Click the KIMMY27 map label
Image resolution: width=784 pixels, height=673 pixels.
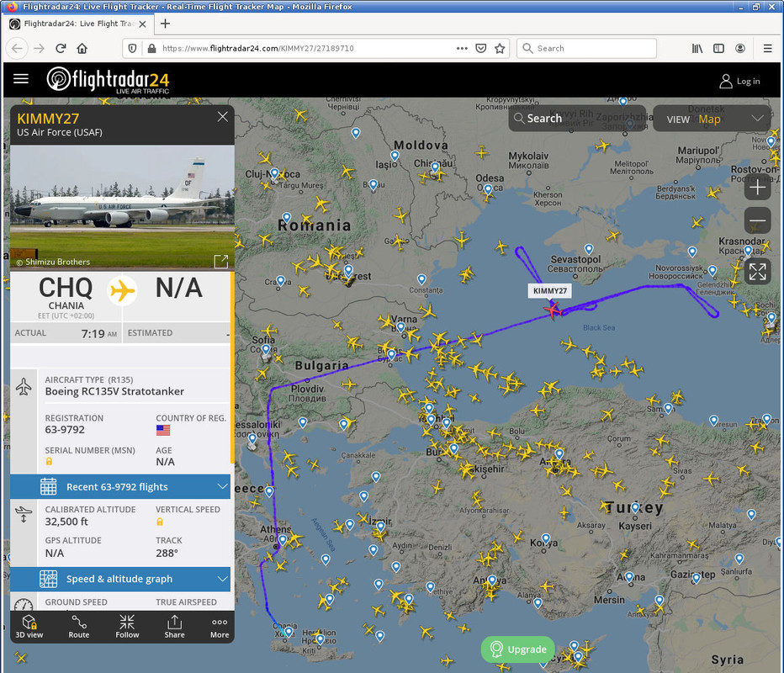click(549, 291)
